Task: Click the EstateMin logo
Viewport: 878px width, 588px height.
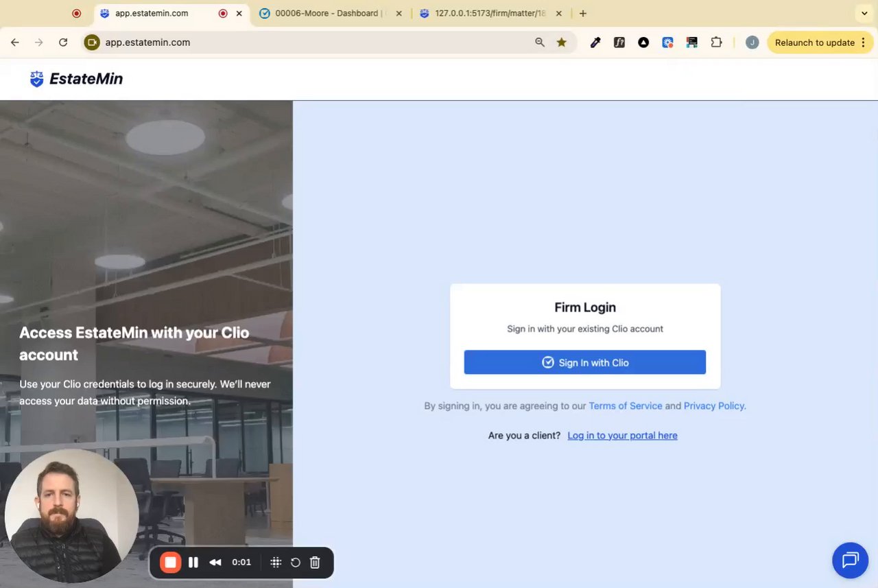Action: pyautogui.click(x=76, y=79)
